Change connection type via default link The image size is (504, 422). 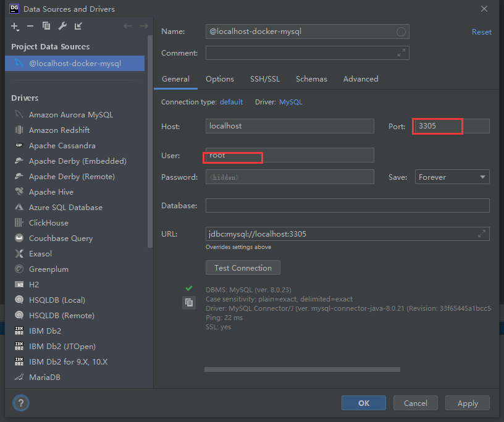(231, 102)
